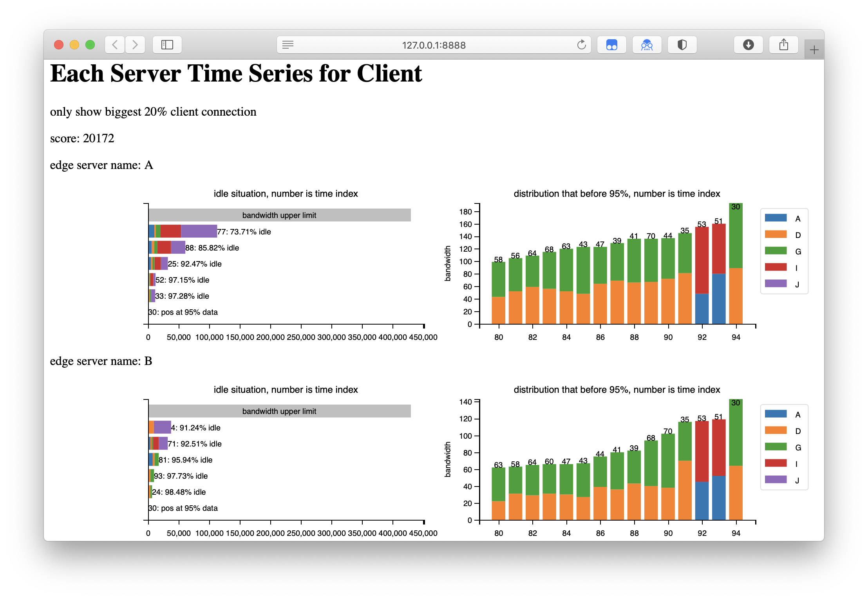Screen dimensions: 868x599
Task: Click the shield privacy extension icon
Action: coord(682,45)
